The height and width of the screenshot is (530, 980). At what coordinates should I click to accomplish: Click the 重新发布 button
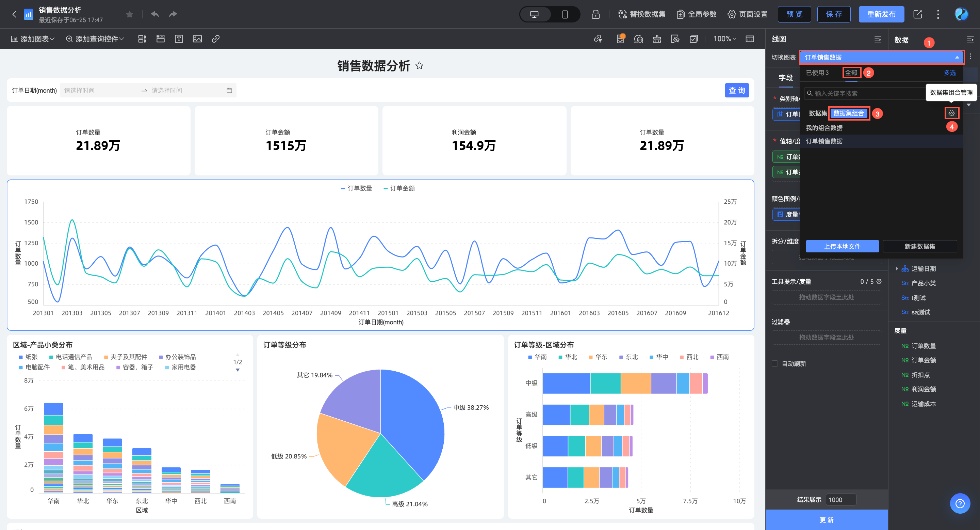(881, 14)
